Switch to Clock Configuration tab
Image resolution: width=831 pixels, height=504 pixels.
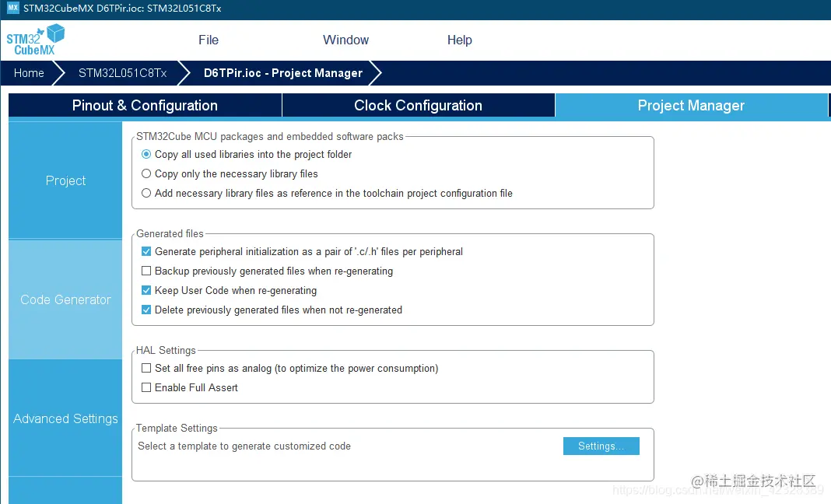(x=418, y=106)
